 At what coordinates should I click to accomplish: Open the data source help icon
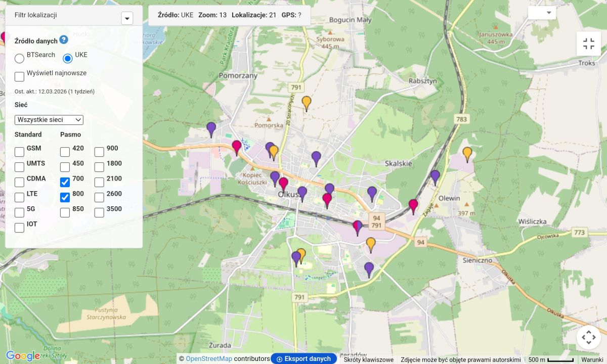click(x=64, y=39)
